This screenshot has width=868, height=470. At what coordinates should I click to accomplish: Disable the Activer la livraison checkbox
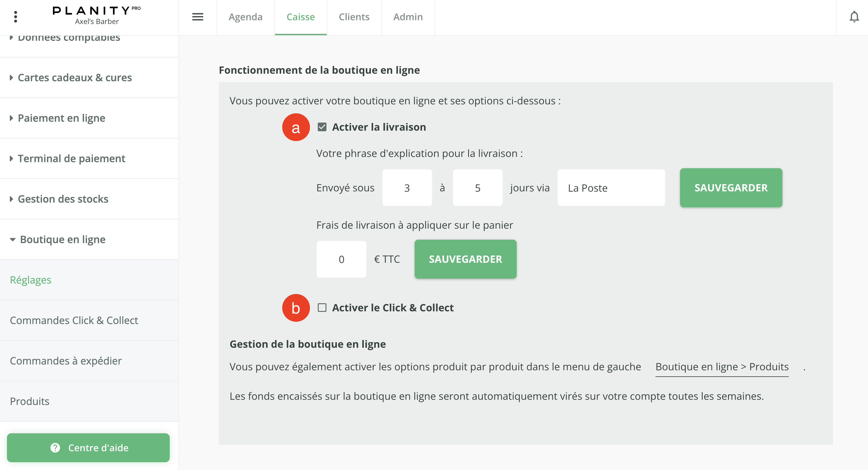[322, 127]
